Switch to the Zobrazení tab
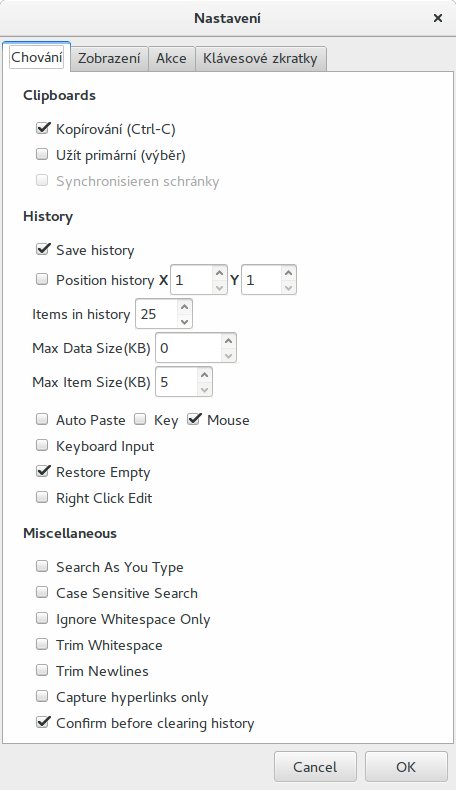This screenshot has width=456, height=790. click(109, 58)
